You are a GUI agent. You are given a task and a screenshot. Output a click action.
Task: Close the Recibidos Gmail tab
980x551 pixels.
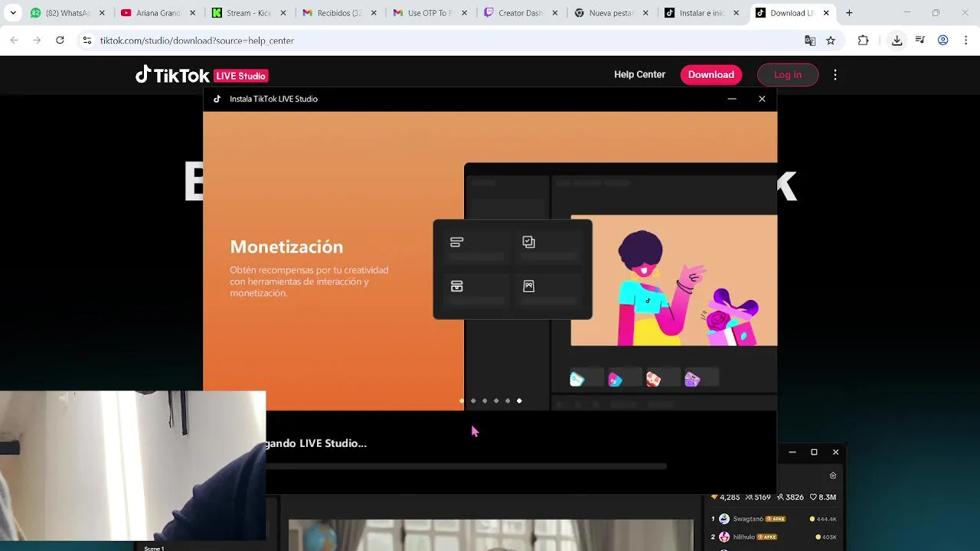[x=374, y=13]
